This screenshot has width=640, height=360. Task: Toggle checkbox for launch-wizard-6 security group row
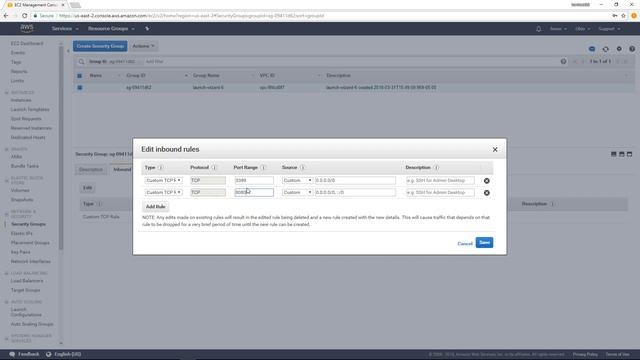pyautogui.click(x=80, y=88)
